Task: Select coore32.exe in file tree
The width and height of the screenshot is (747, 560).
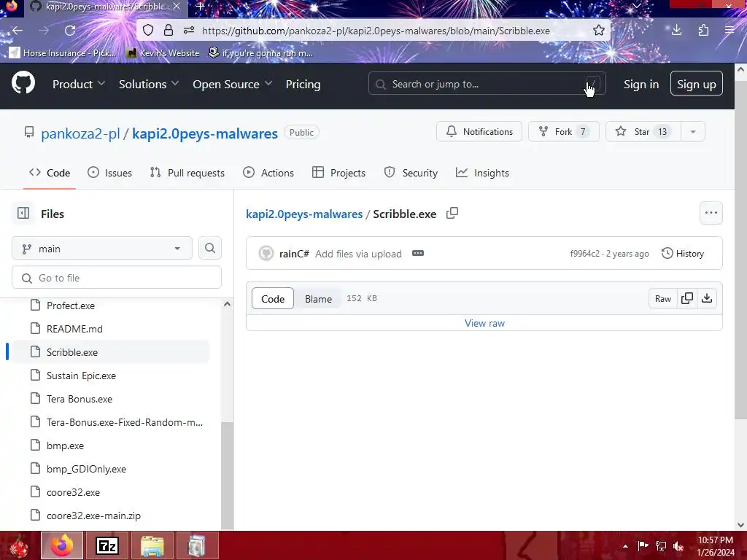Action: click(x=74, y=492)
